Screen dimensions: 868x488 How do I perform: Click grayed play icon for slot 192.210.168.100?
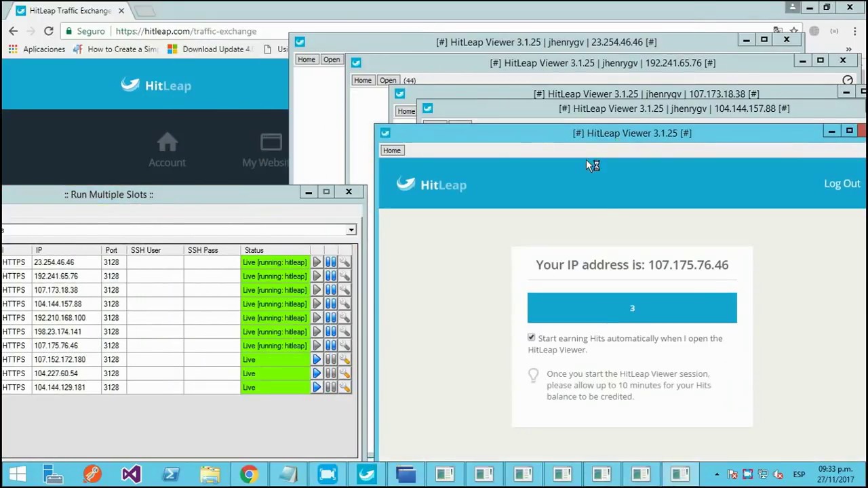[x=317, y=318]
